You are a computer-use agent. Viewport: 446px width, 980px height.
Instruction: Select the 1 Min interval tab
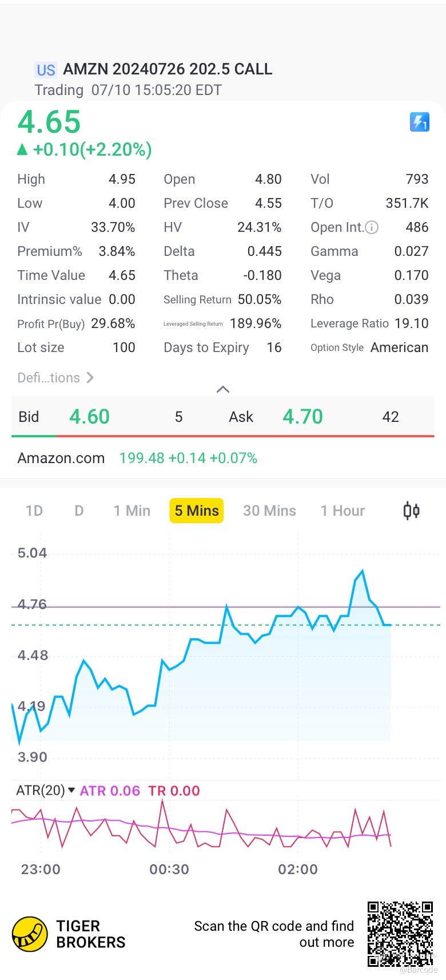pyautogui.click(x=132, y=511)
